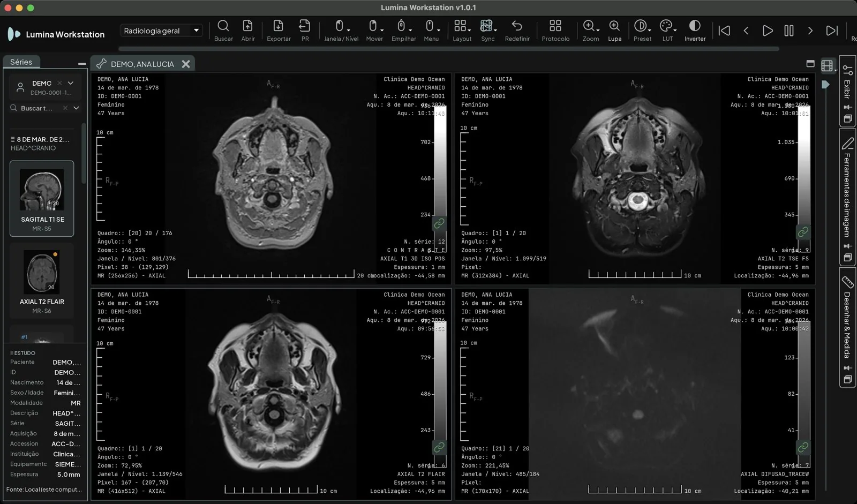Viewport: 857px width, 504px height.
Task: Toggle the Inverter grayscale invert tool
Action: [x=695, y=31]
